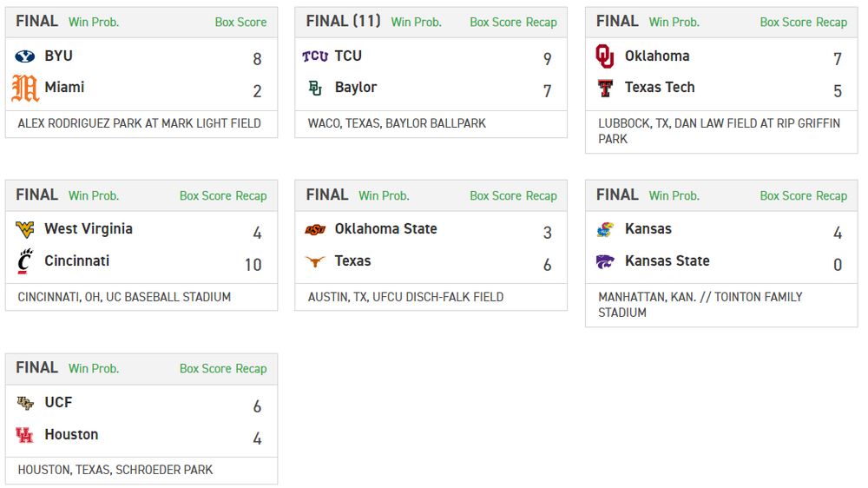
Task: Click the Texas Tech team logo
Action: (x=605, y=88)
